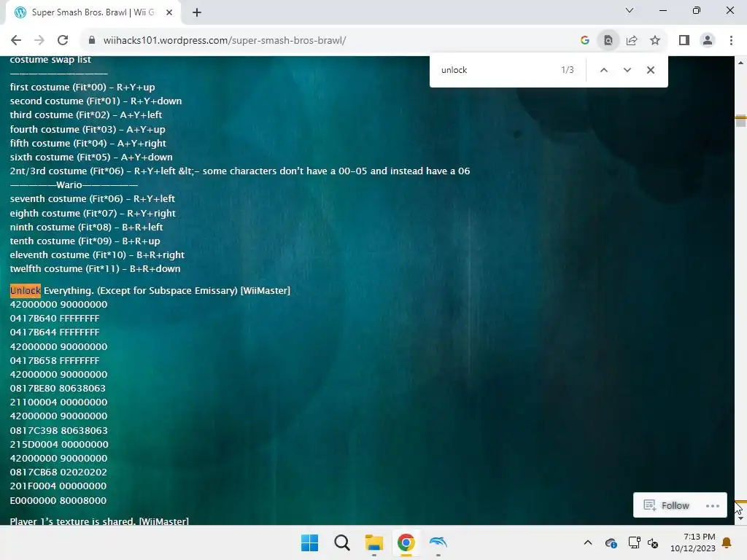Screen dimensions: 747x560
Task: Jump to the next find result
Action: tap(627, 70)
